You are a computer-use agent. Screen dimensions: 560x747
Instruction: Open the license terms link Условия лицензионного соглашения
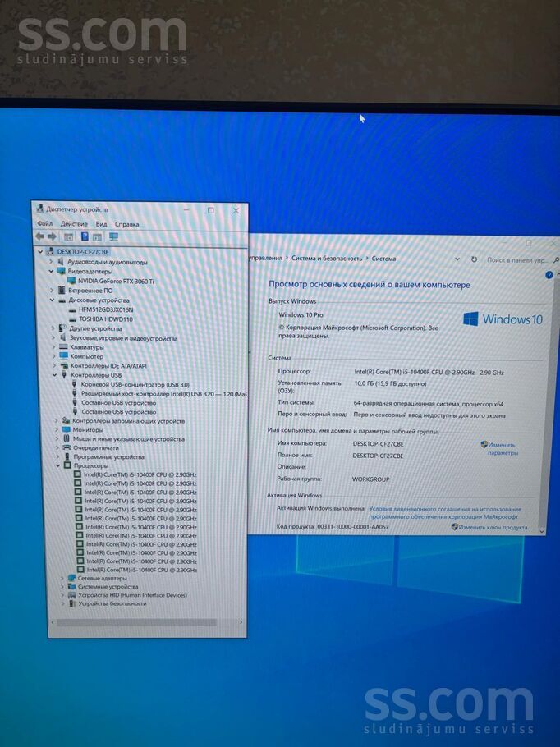pyautogui.click(x=445, y=512)
